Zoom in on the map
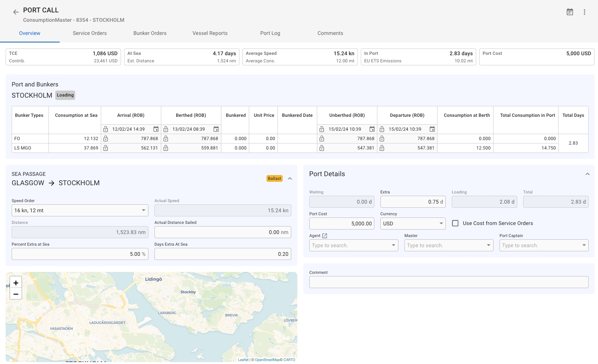The height and width of the screenshot is (364, 598). pos(16,283)
